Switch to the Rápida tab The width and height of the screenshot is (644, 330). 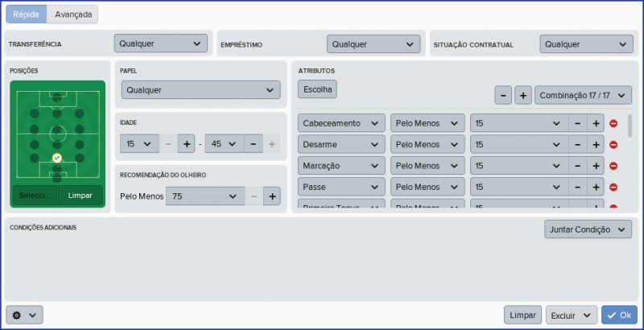click(x=27, y=14)
